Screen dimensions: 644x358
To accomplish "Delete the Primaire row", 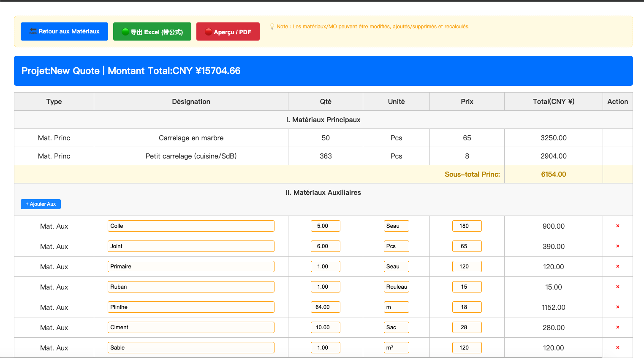I will pos(617,267).
